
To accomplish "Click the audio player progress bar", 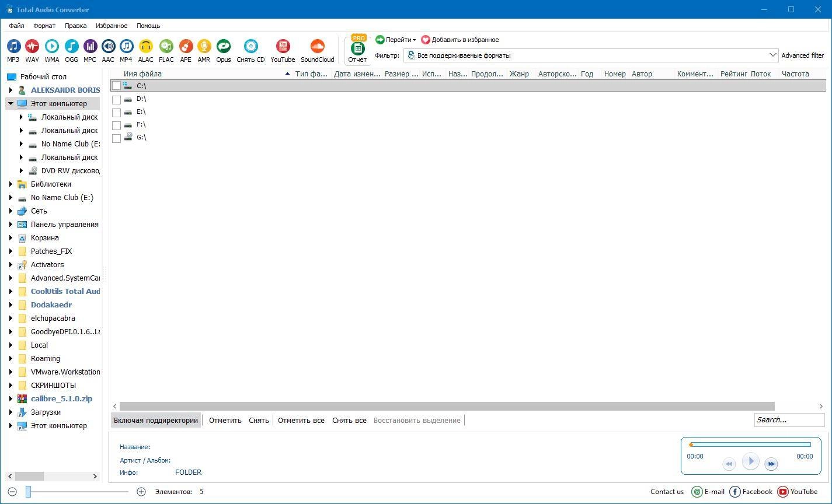I will coord(751,444).
